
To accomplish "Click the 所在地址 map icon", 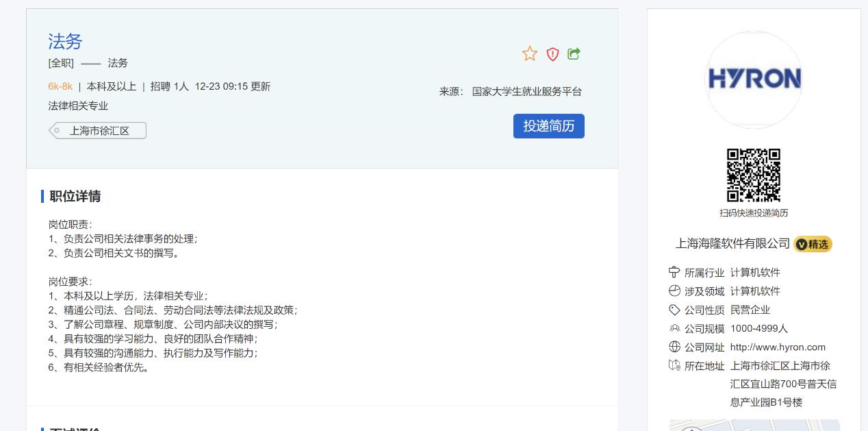I will click(x=674, y=365).
